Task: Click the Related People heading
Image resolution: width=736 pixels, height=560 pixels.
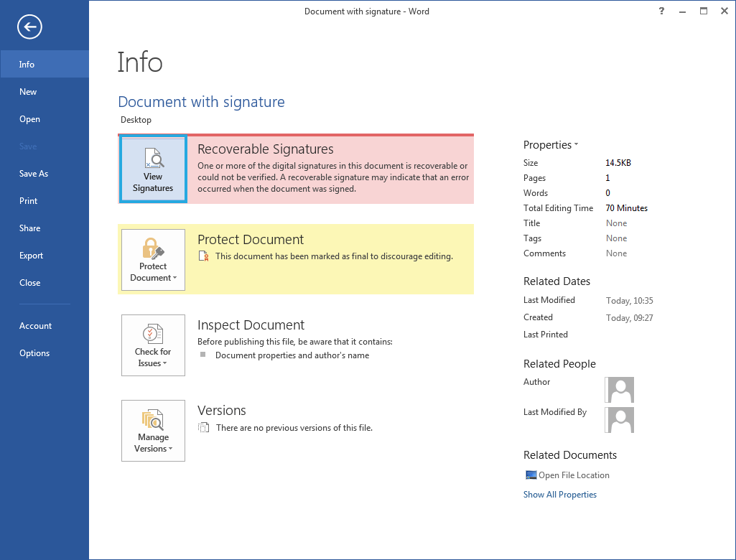Action: [x=559, y=364]
